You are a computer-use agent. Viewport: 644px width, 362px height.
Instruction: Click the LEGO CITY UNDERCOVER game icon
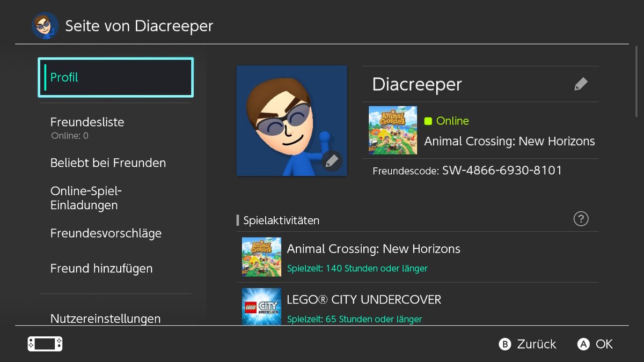[x=261, y=307]
